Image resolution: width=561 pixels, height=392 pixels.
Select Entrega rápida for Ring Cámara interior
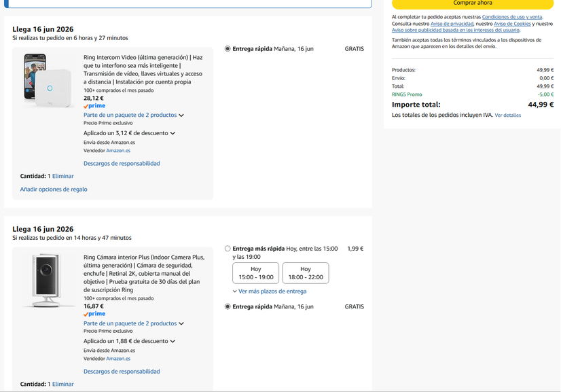pyautogui.click(x=228, y=306)
